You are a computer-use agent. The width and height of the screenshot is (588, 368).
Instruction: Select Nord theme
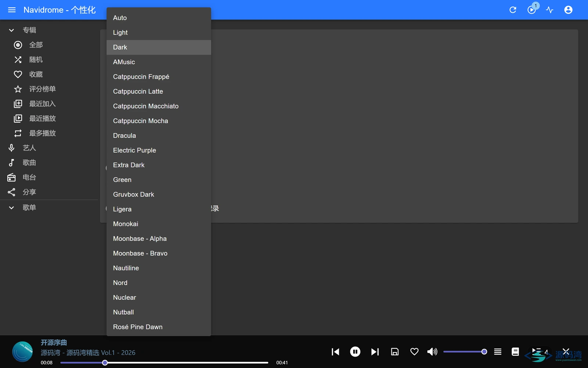pyautogui.click(x=159, y=283)
